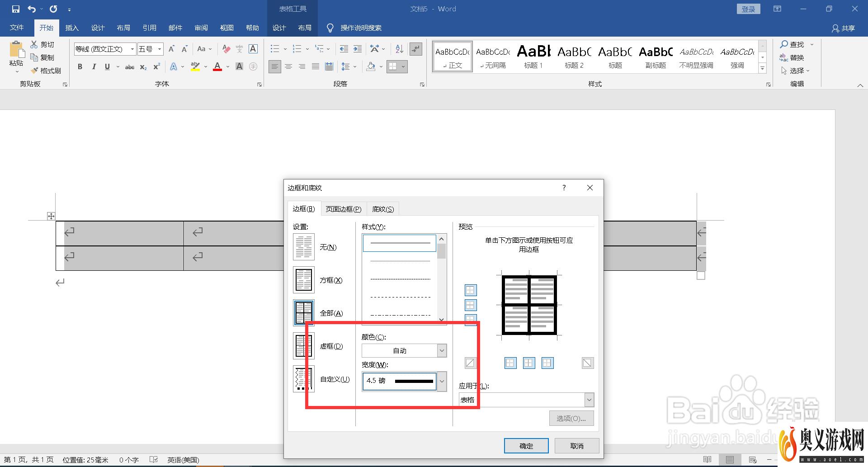Image resolution: width=868 pixels, height=467 pixels.
Task: Toggle strikethrough abc button
Action: [x=130, y=67]
